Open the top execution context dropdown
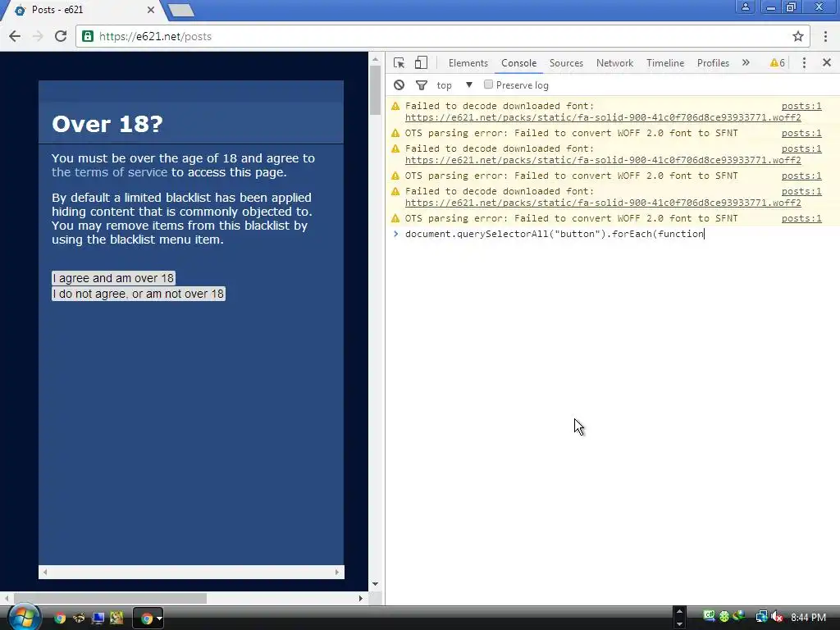The height and width of the screenshot is (630, 840). coord(454,85)
